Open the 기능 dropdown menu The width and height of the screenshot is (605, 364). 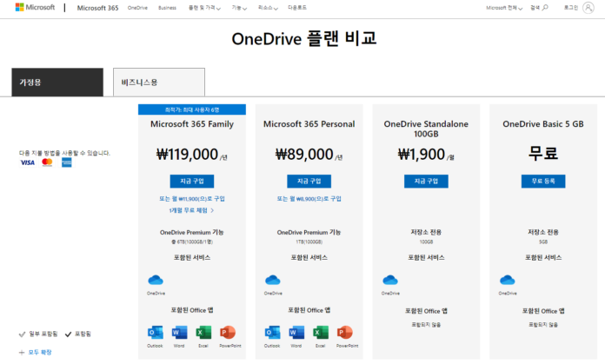click(x=239, y=8)
